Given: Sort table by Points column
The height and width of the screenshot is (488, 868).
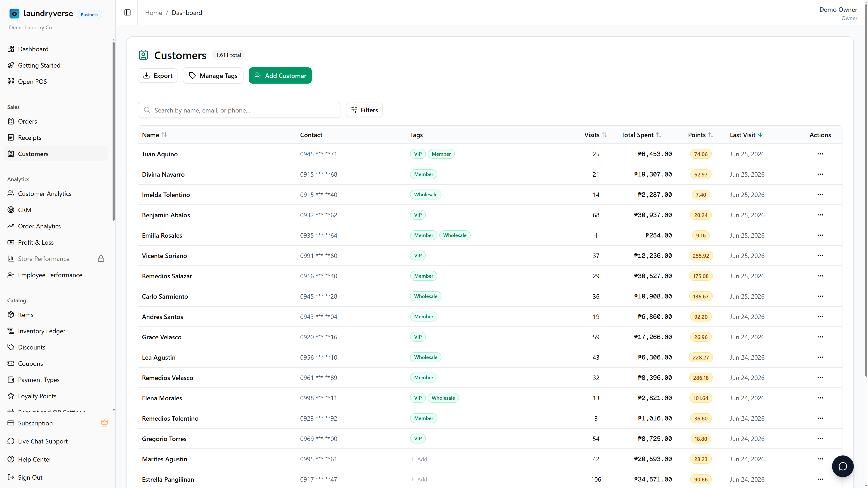Looking at the screenshot, I should coord(701,135).
